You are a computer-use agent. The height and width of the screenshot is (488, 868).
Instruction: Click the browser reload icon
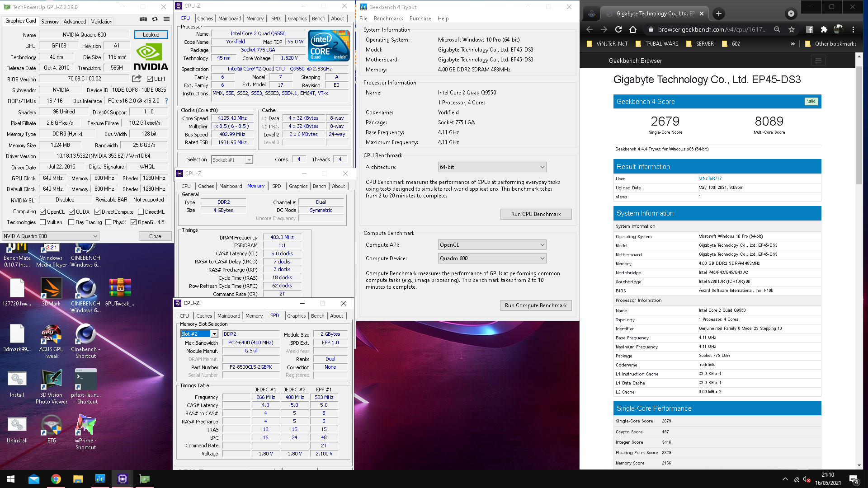click(x=618, y=29)
